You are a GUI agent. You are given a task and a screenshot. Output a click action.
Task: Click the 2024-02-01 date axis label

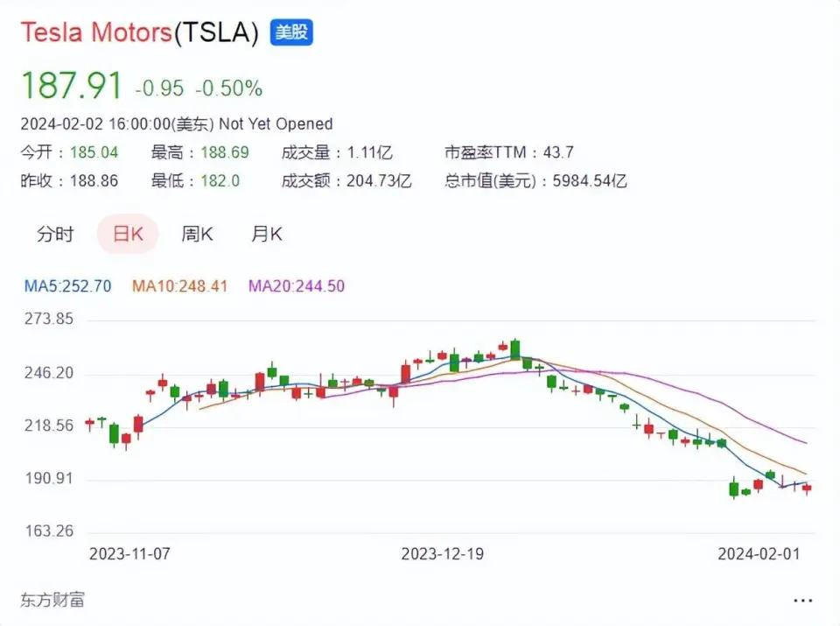(758, 554)
